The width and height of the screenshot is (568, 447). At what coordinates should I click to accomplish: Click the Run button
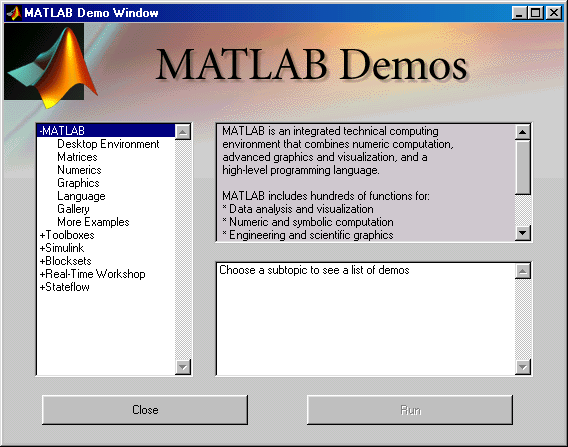tap(410, 410)
